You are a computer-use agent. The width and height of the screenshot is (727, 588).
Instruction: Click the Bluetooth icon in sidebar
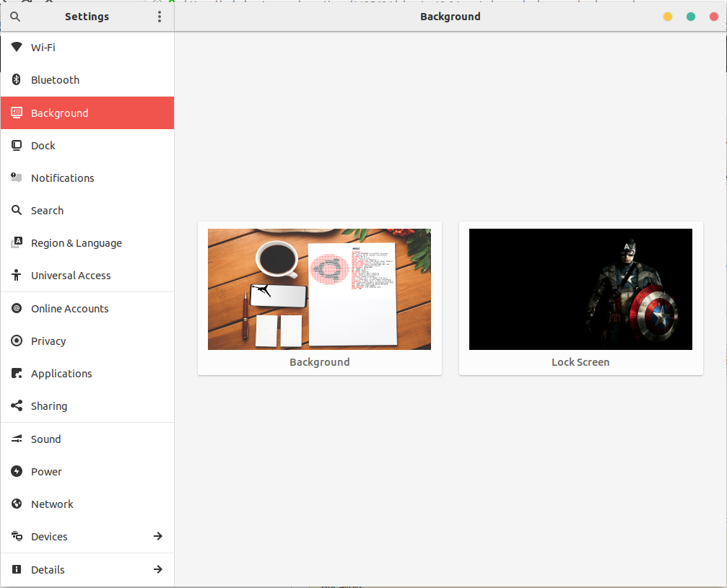[x=17, y=80]
